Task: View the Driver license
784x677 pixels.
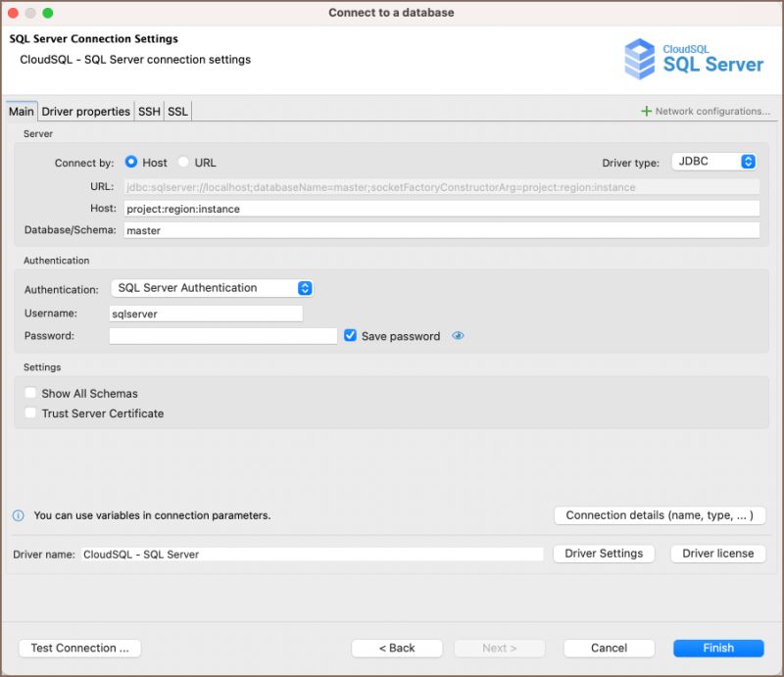Action: [717, 554]
